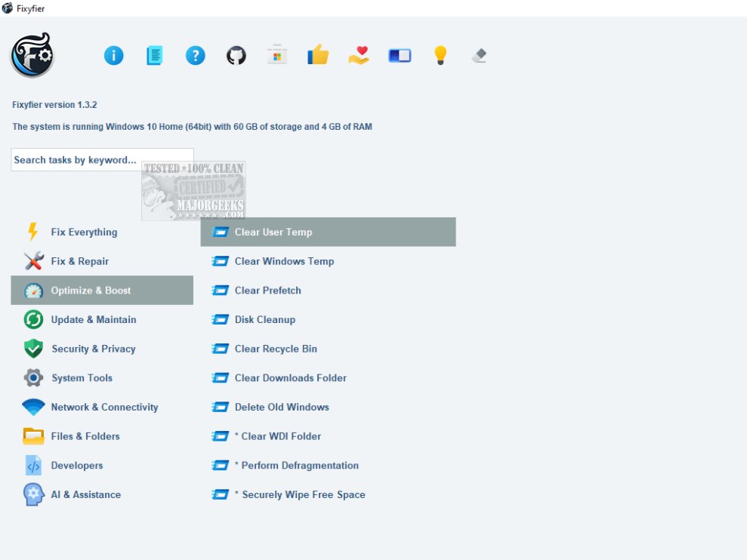Viewport: 747px width, 560px height.
Task: Click the heart donate icon
Action: pyautogui.click(x=359, y=55)
